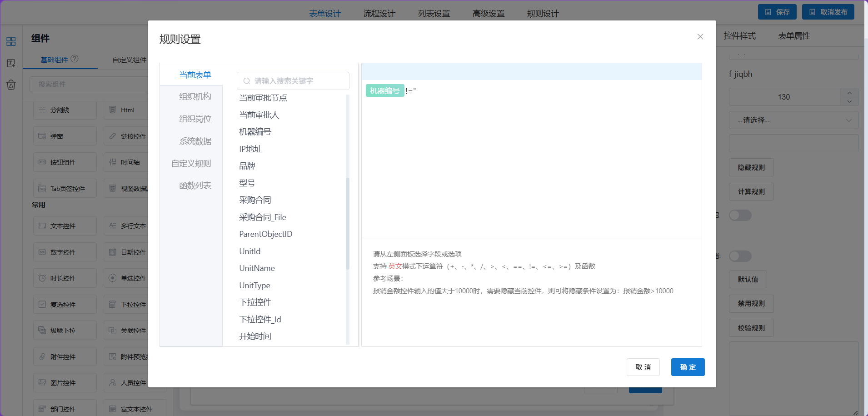
Task: Close the 规则设置 dialog
Action: point(700,37)
